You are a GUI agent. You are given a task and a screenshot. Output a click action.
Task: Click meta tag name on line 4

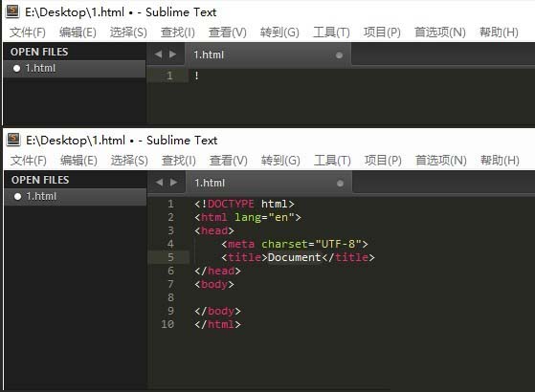[x=241, y=244]
